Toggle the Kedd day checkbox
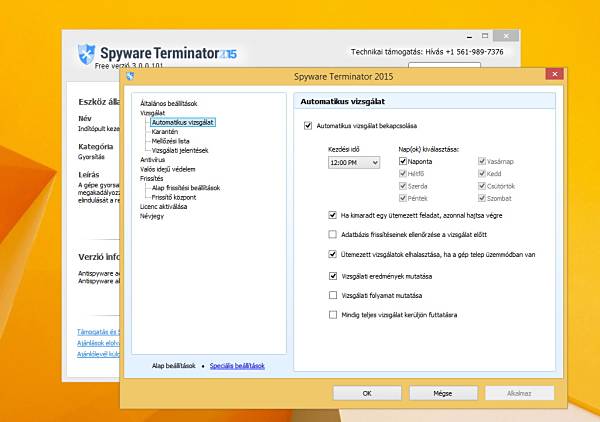600x422 pixels. [482, 173]
